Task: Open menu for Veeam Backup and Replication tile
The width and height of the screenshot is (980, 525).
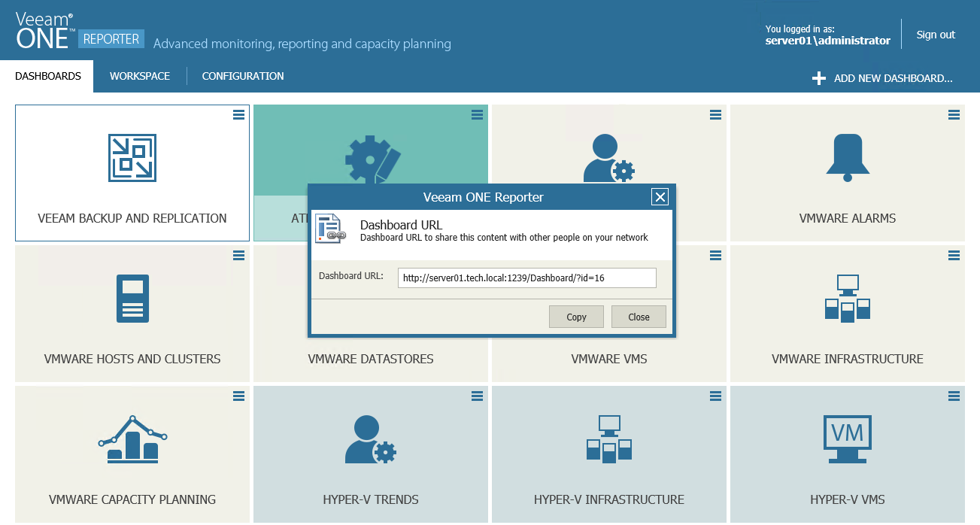Action: click(238, 114)
